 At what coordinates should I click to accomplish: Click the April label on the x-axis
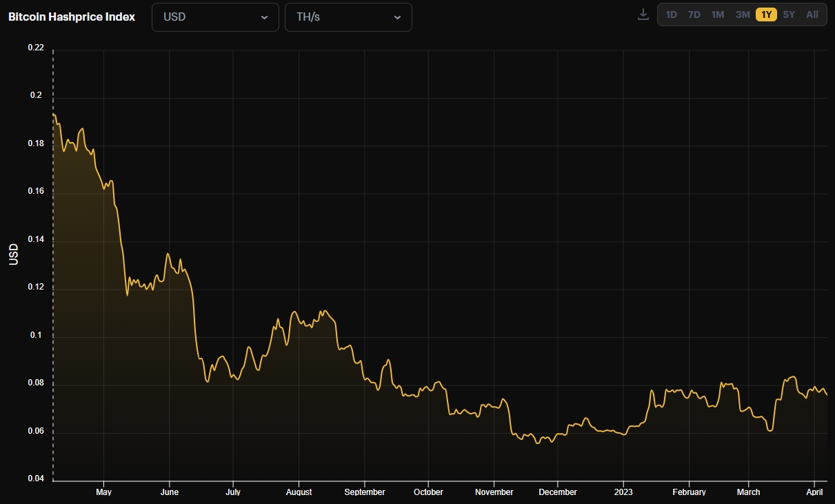coord(815,492)
